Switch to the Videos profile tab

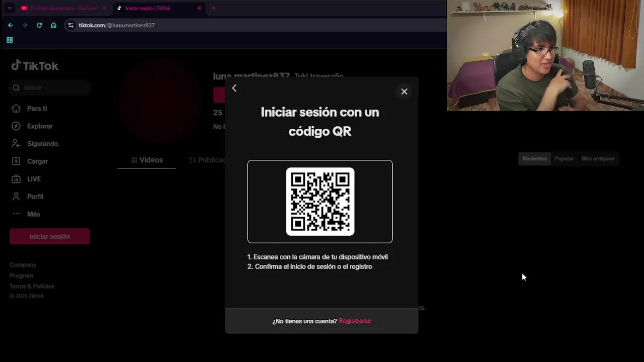point(147,160)
